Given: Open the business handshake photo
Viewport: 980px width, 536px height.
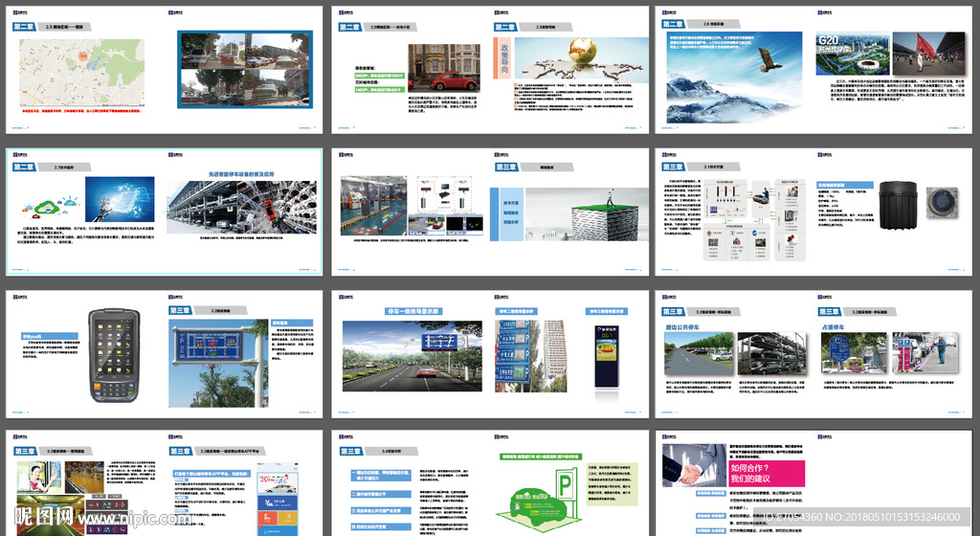Looking at the screenshot, I should point(694,465).
